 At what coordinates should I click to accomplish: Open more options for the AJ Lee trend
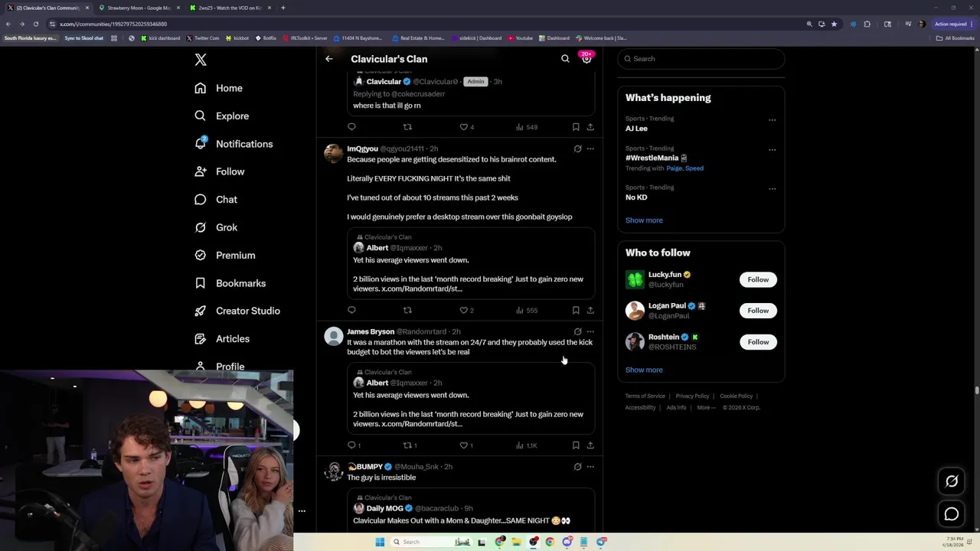pos(772,119)
